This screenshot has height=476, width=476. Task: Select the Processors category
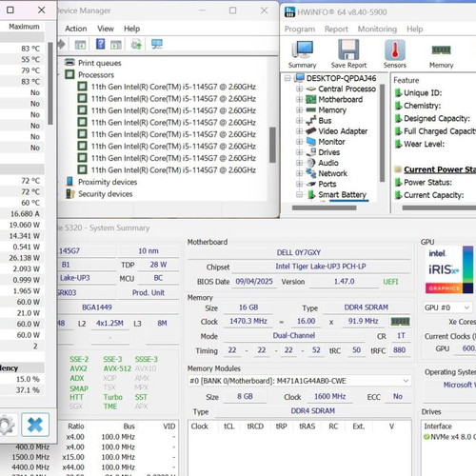96,75
